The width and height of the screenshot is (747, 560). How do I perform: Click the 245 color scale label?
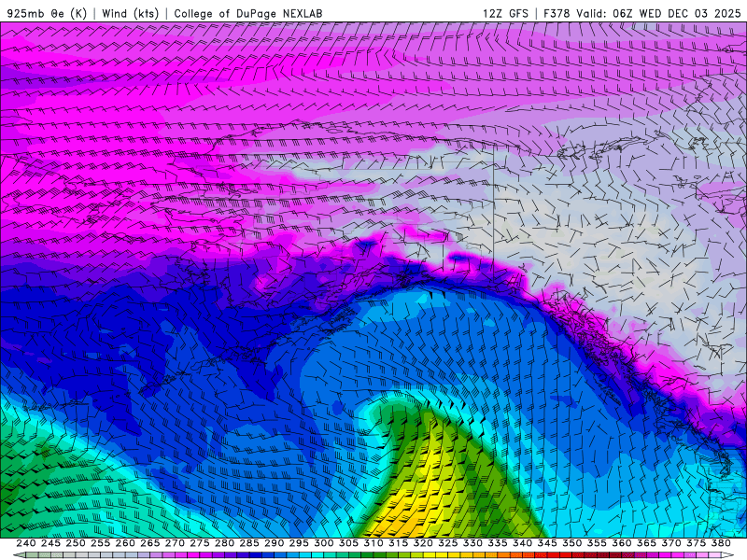(x=50, y=543)
